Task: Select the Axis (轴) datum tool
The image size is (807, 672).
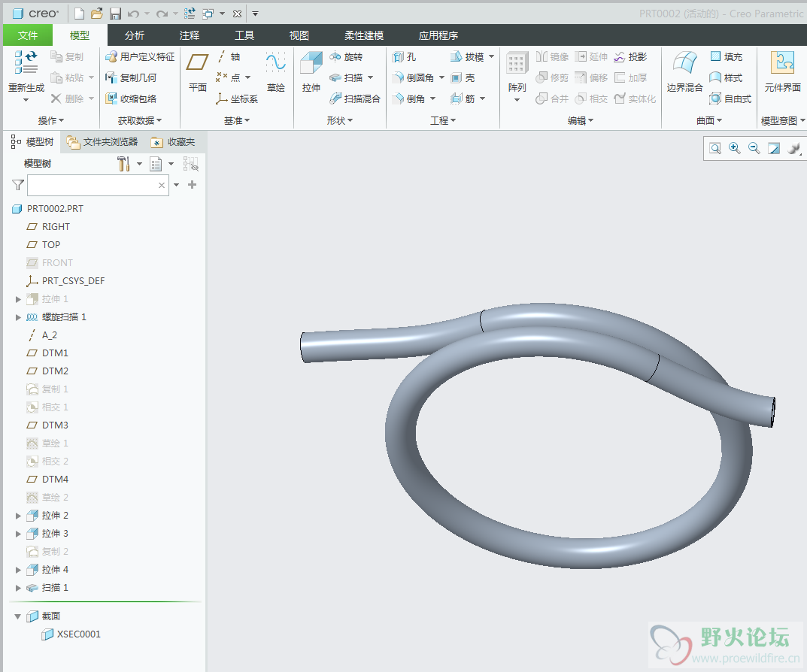Action: coord(229,56)
